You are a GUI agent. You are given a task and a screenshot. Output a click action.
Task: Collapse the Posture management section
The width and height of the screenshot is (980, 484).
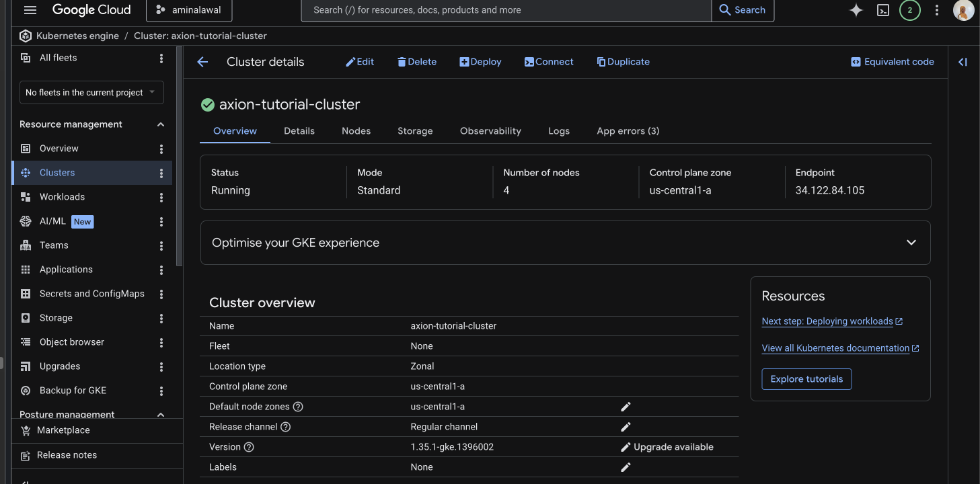(161, 415)
